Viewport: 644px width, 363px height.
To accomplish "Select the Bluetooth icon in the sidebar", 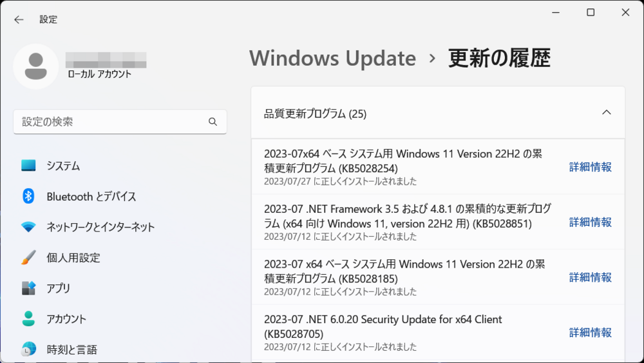I will 28,196.
